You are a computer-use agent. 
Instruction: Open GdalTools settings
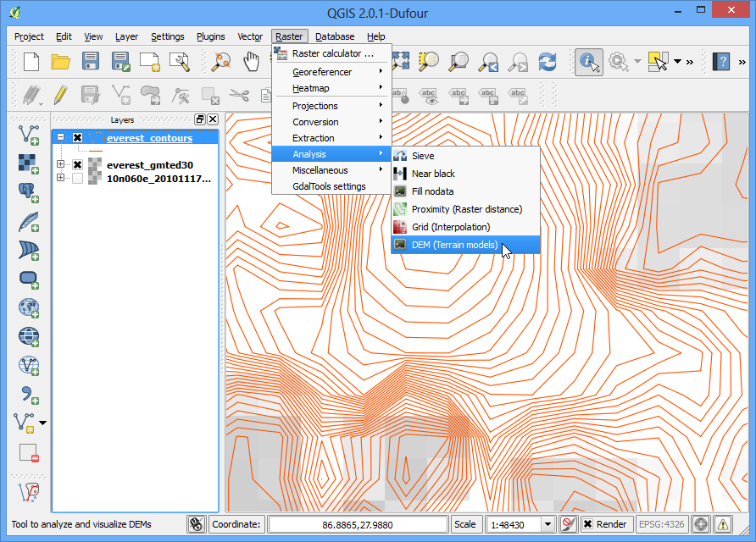(x=331, y=186)
